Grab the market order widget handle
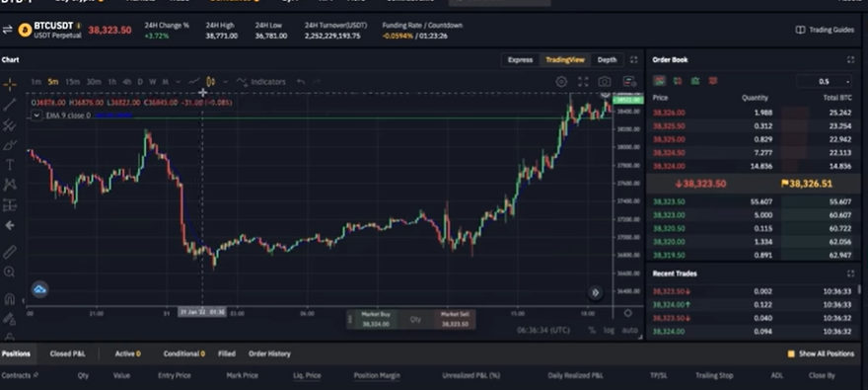This screenshot has height=390, width=868. tap(350, 319)
